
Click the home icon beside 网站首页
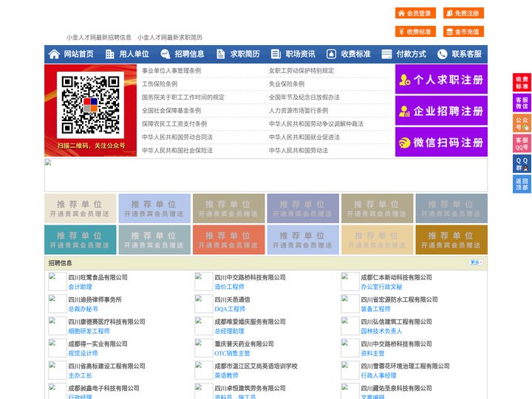(x=54, y=54)
